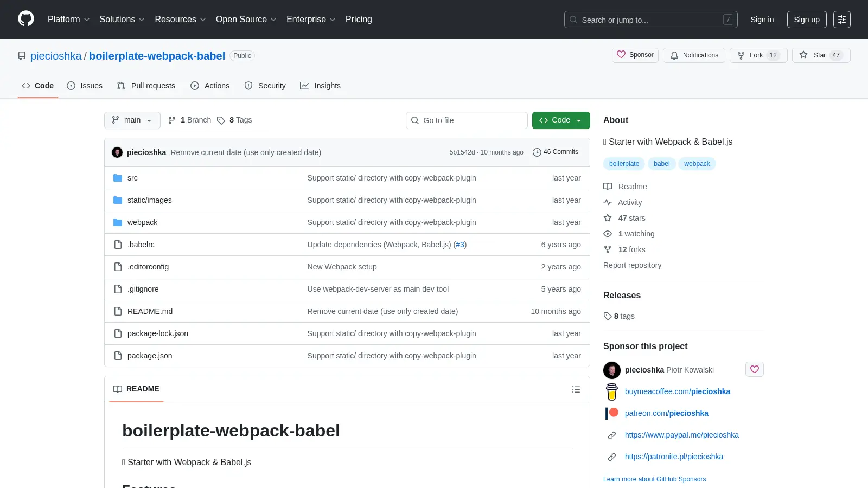Click Learn more about GitHub Sponsors
The height and width of the screenshot is (488, 868).
[x=654, y=479]
